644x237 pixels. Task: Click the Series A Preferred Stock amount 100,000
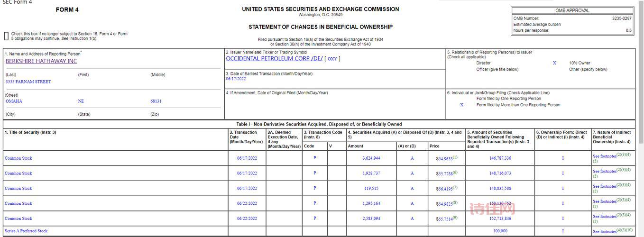(500, 231)
